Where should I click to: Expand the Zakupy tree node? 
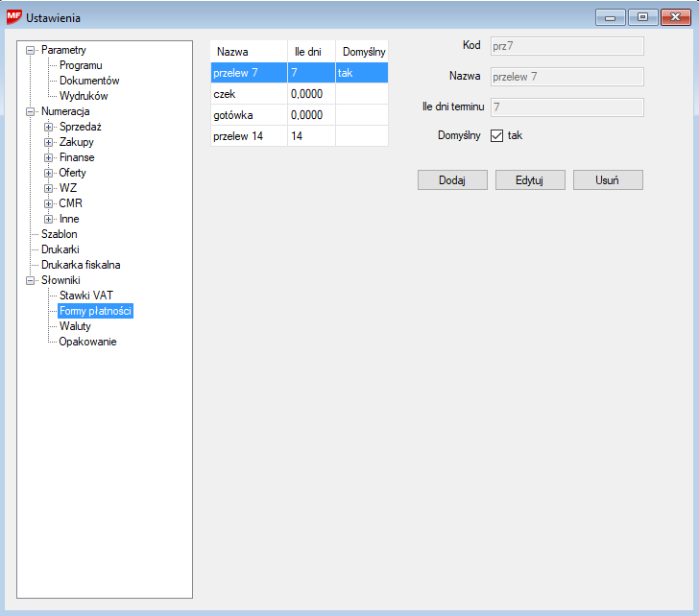pyautogui.click(x=49, y=142)
